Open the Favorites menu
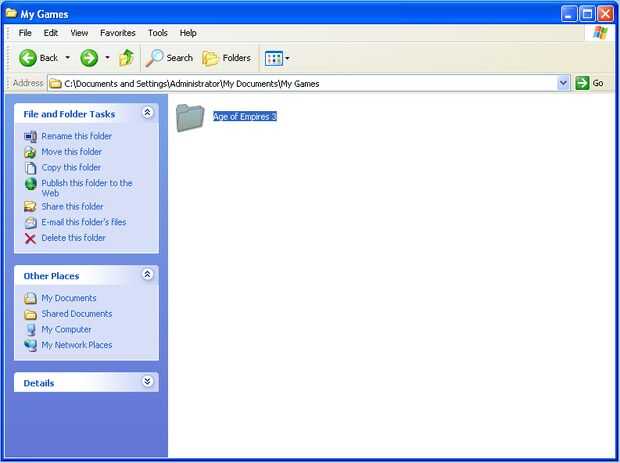The width and height of the screenshot is (620, 463). pyautogui.click(x=117, y=33)
